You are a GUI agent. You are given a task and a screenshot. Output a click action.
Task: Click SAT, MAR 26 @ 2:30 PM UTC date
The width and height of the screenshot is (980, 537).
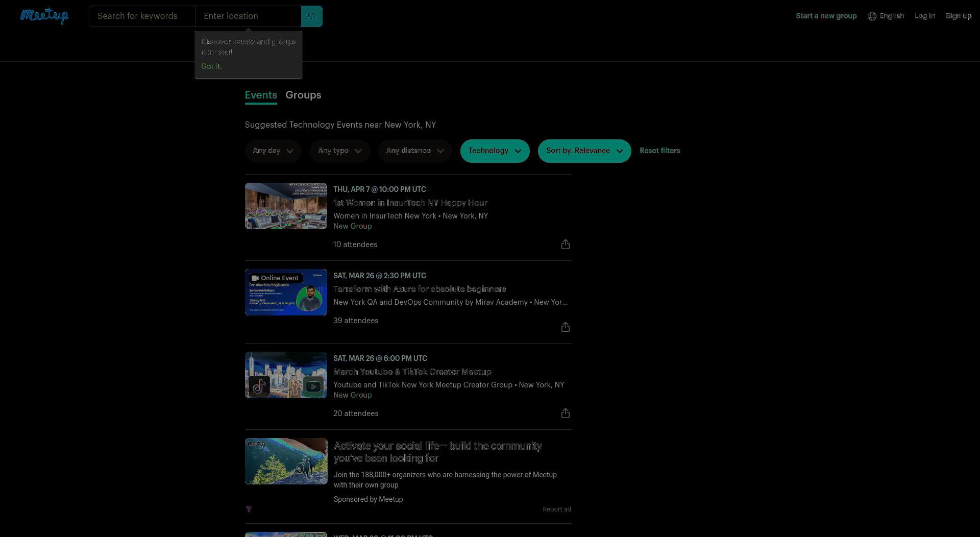(380, 276)
